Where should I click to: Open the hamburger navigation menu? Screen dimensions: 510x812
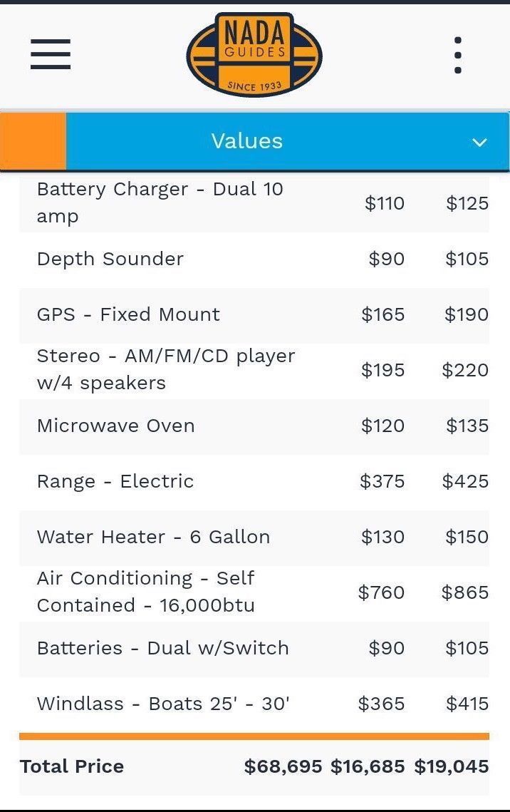tap(50, 54)
